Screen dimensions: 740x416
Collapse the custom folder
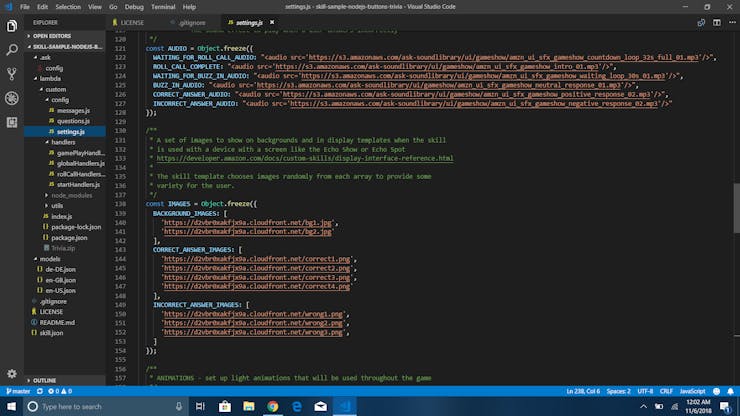click(x=55, y=89)
